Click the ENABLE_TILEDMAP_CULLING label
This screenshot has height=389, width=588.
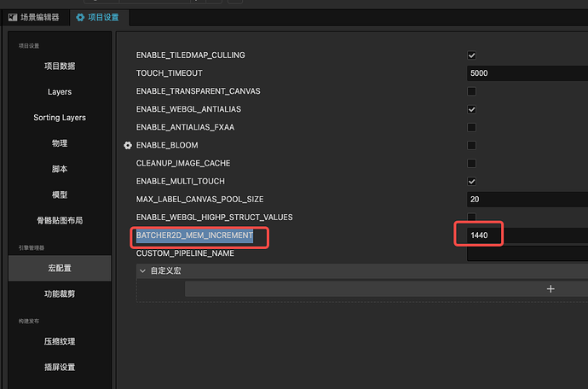(x=191, y=55)
